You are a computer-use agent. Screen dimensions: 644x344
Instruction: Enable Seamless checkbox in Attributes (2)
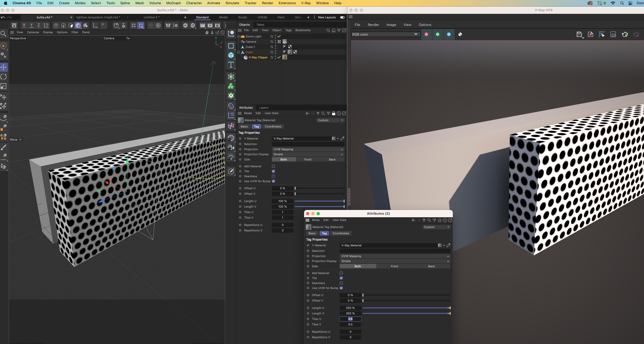341,283
